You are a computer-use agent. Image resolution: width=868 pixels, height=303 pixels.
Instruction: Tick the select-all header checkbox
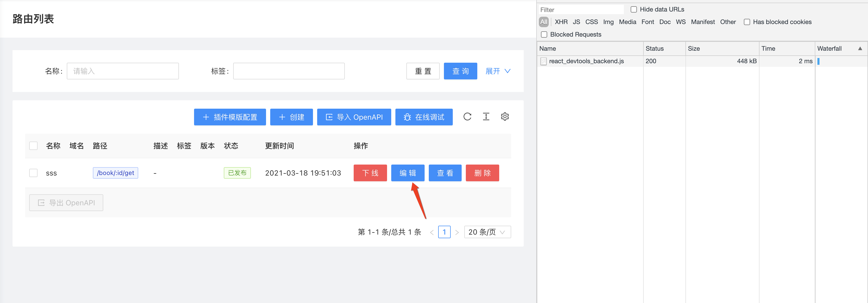point(33,146)
